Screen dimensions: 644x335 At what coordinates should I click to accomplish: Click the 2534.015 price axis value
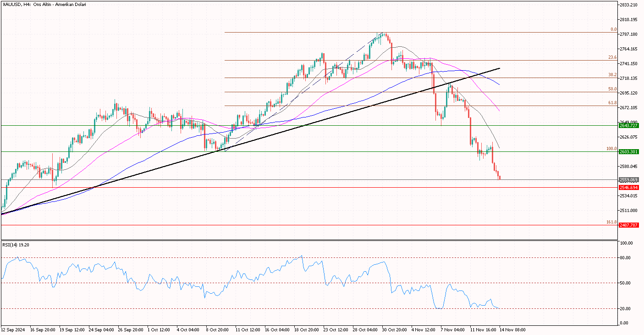[x=629, y=196]
